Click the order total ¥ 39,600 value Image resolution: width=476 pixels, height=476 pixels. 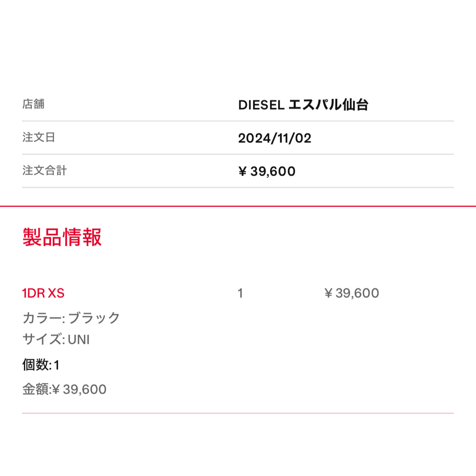click(x=267, y=171)
